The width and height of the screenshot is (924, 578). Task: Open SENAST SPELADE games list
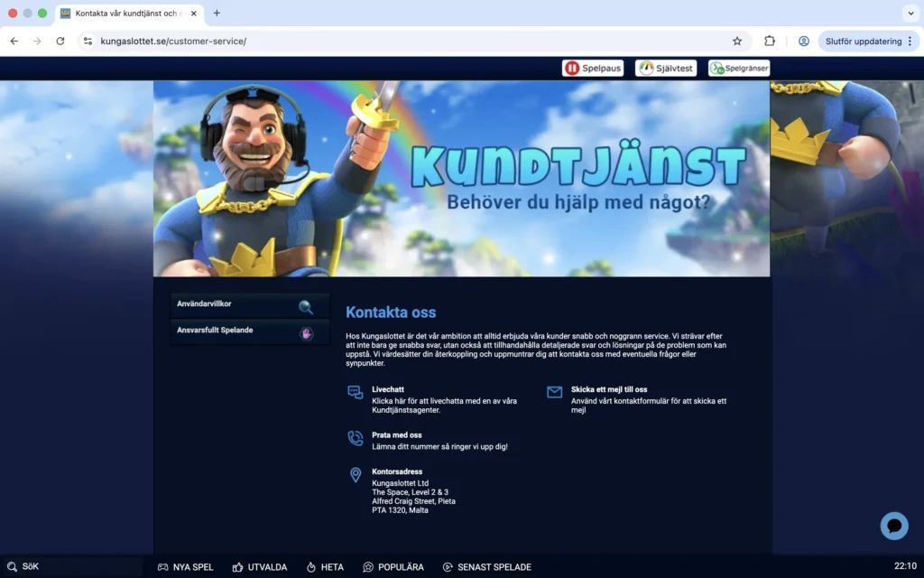(x=487, y=567)
